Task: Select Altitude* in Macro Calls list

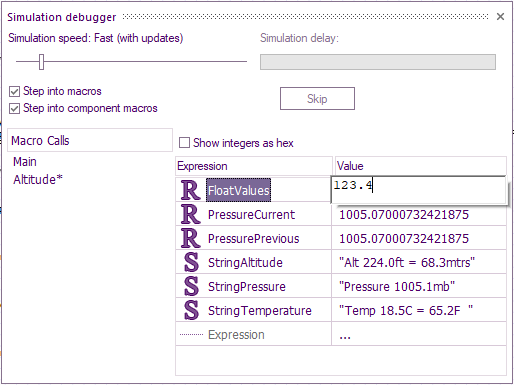Action: click(38, 180)
